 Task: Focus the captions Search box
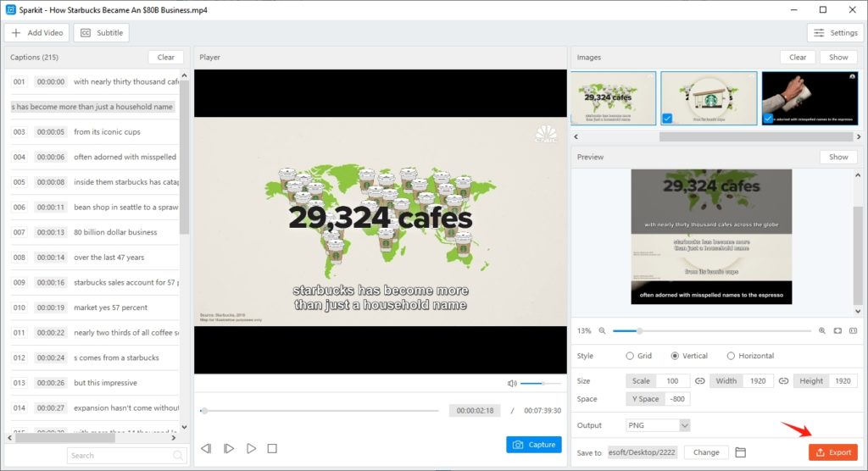pyautogui.click(x=126, y=456)
